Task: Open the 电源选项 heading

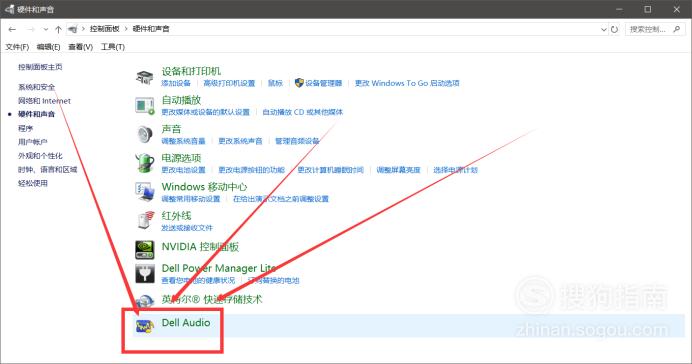Action: (x=181, y=158)
